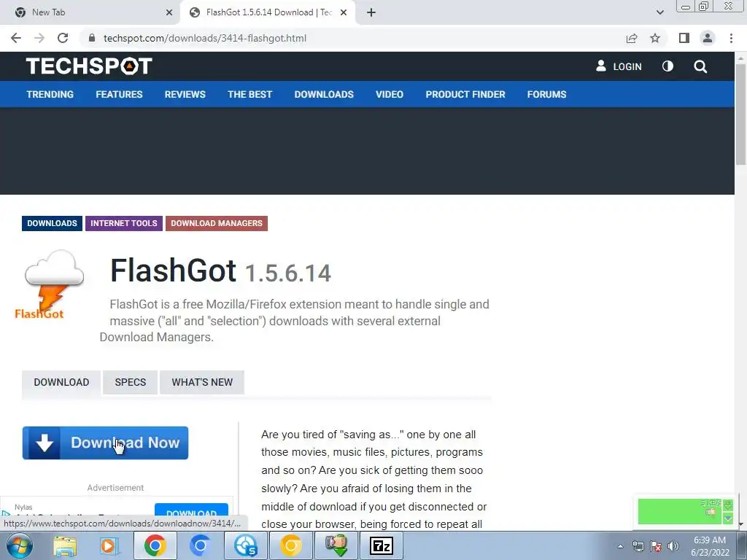Expand the tab search chevron

click(x=659, y=12)
